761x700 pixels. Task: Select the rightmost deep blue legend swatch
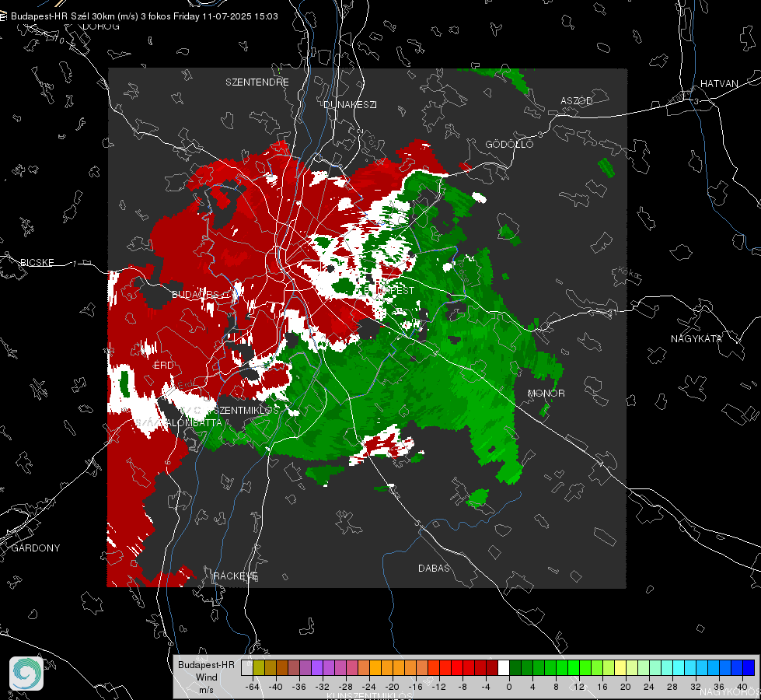[x=749, y=667]
